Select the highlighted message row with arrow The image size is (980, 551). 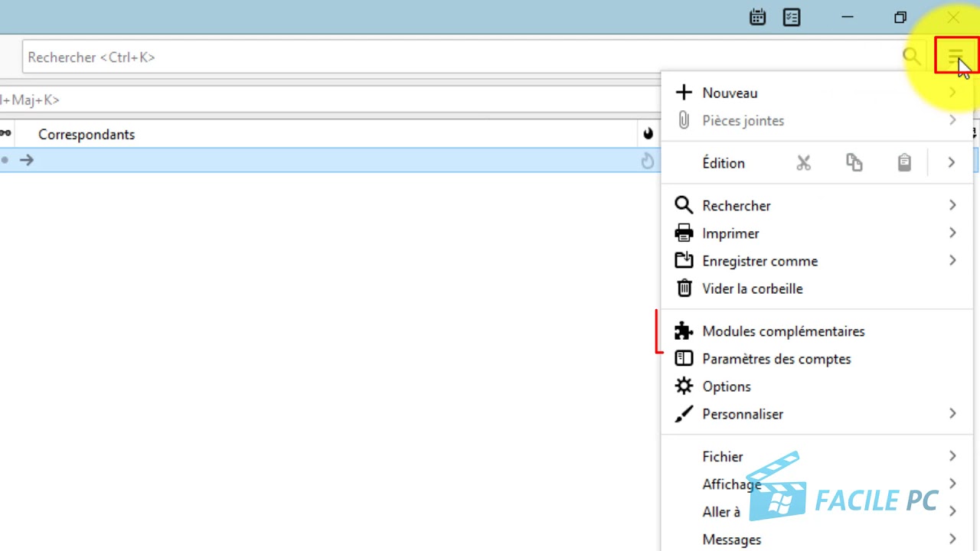(331, 160)
